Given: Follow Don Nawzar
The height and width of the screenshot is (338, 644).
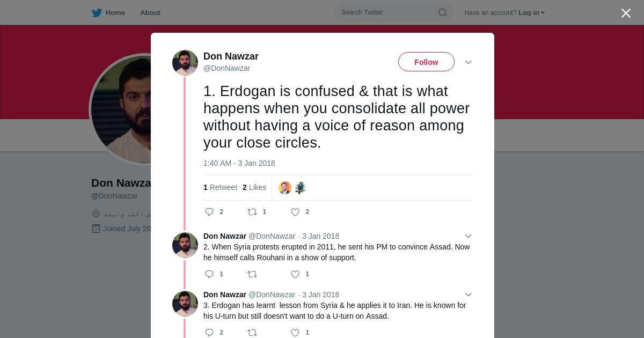Looking at the screenshot, I should coord(426,62).
